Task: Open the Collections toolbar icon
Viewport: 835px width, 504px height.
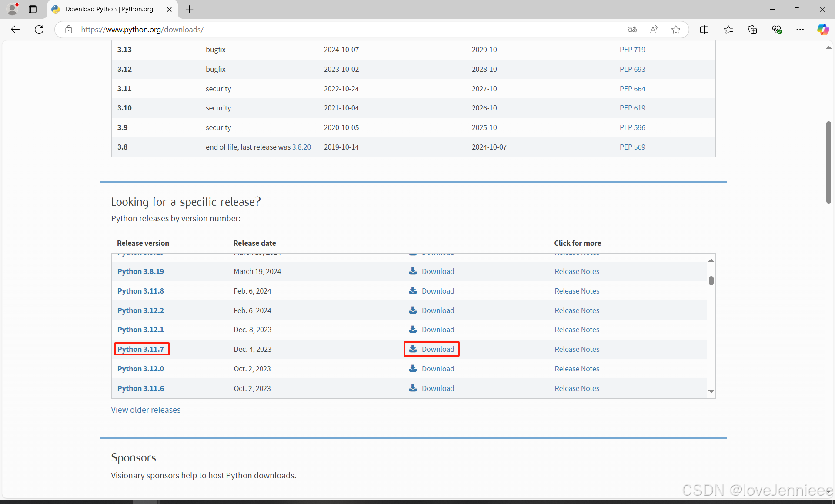Action: pos(752,30)
